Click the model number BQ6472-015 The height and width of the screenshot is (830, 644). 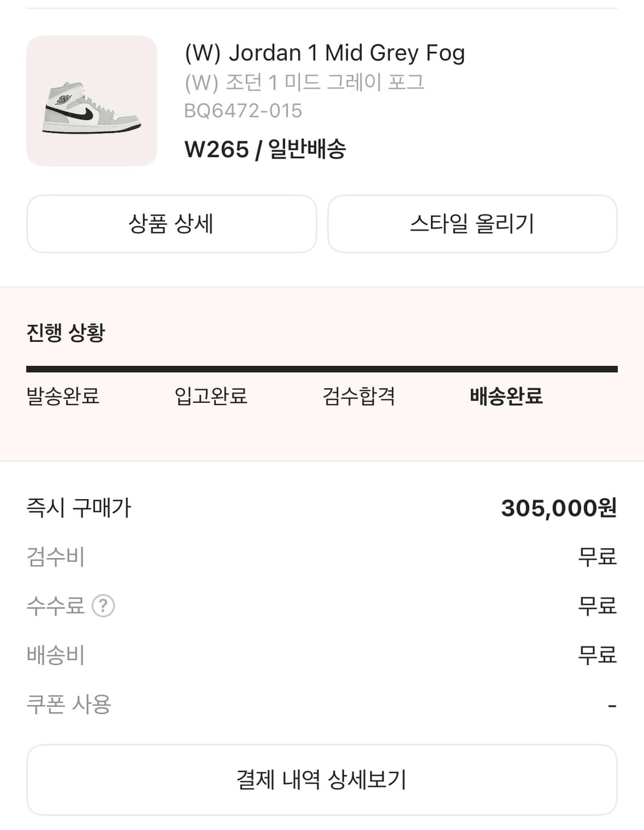[x=243, y=110]
